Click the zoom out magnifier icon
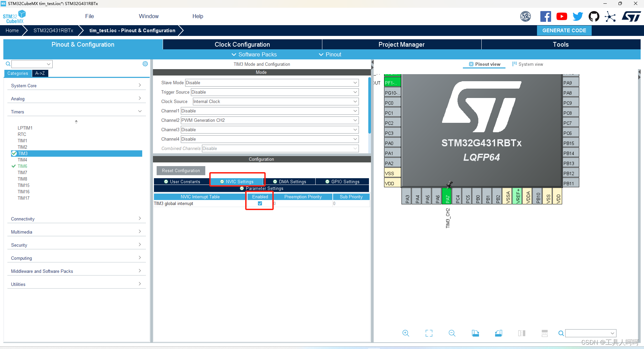644x349 pixels. coord(452,333)
